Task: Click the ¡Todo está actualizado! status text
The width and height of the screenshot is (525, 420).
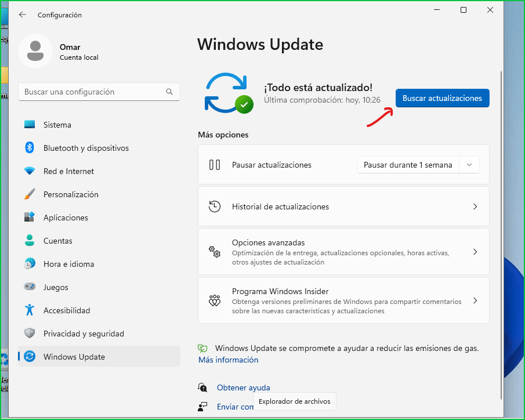Action: (318, 88)
